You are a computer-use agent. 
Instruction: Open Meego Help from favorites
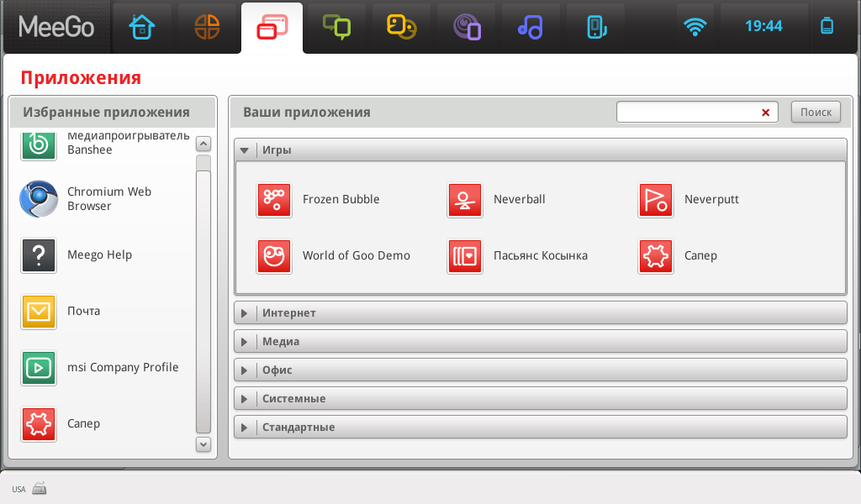tap(39, 255)
